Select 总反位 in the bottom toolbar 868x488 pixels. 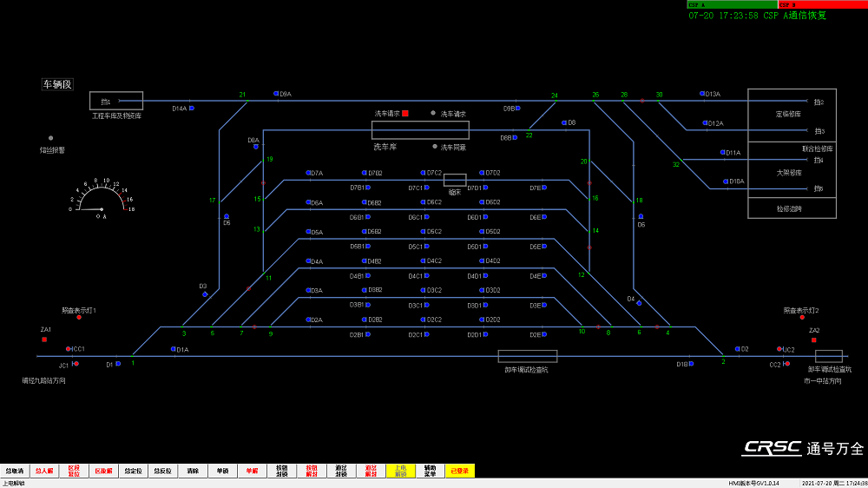[x=163, y=471]
